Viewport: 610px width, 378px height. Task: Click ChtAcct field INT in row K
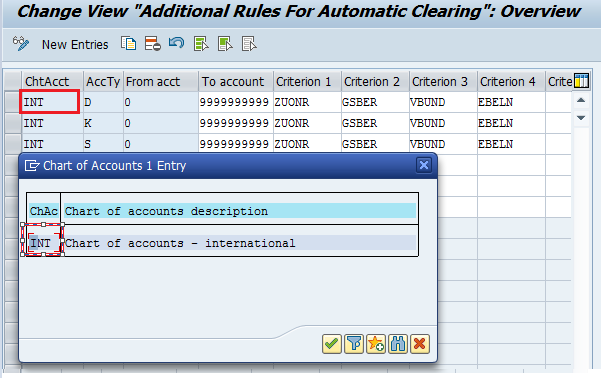tap(52, 123)
